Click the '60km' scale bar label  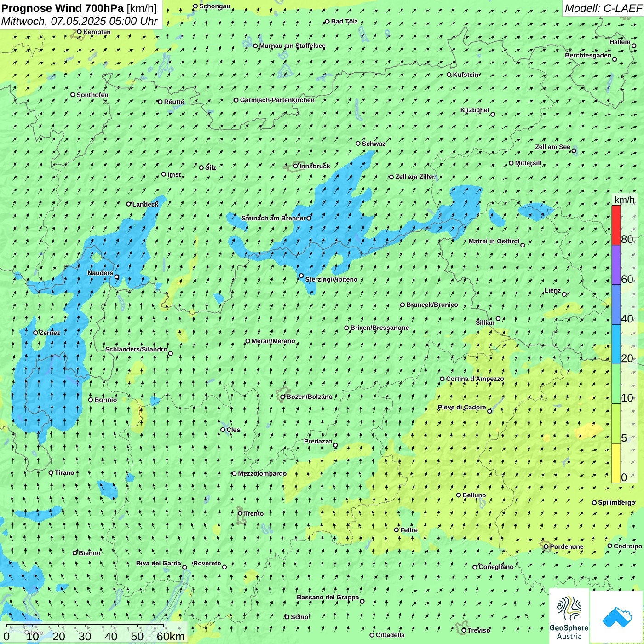[171, 636]
